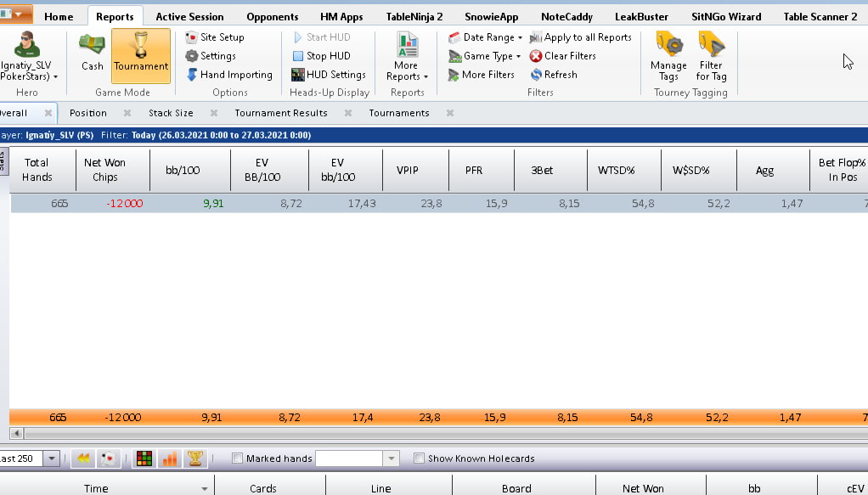The width and height of the screenshot is (868, 495).
Task: Click the yellow rewind arrows icon
Action: tap(83, 458)
